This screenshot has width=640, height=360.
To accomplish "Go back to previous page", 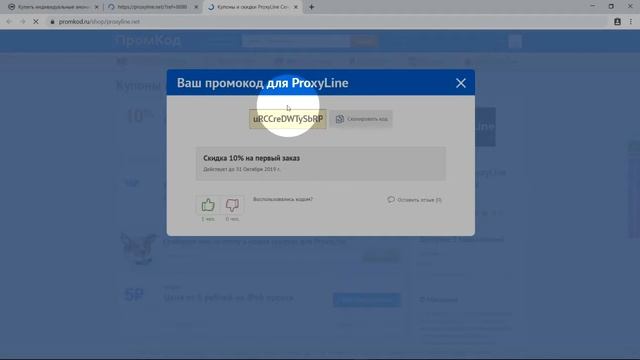I will click(x=9, y=22).
